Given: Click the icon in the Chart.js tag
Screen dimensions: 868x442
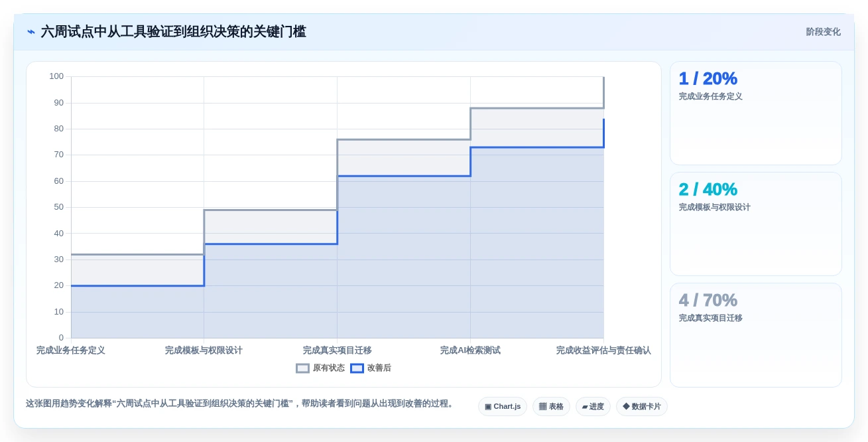Looking at the screenshot, I should coord(488,406).
